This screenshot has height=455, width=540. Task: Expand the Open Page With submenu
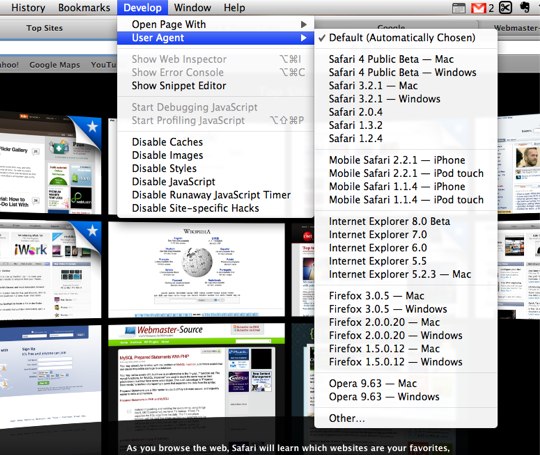pos(215,24)
